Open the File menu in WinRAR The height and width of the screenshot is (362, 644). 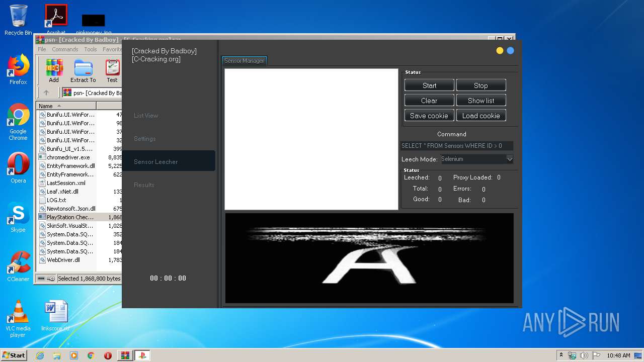click(42, 49)
